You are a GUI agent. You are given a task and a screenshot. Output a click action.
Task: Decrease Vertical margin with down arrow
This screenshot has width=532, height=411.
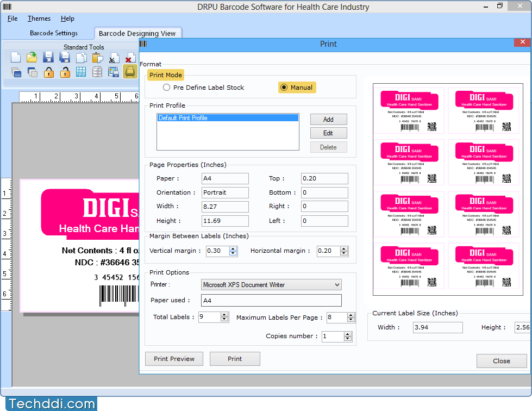click(233, 253)
